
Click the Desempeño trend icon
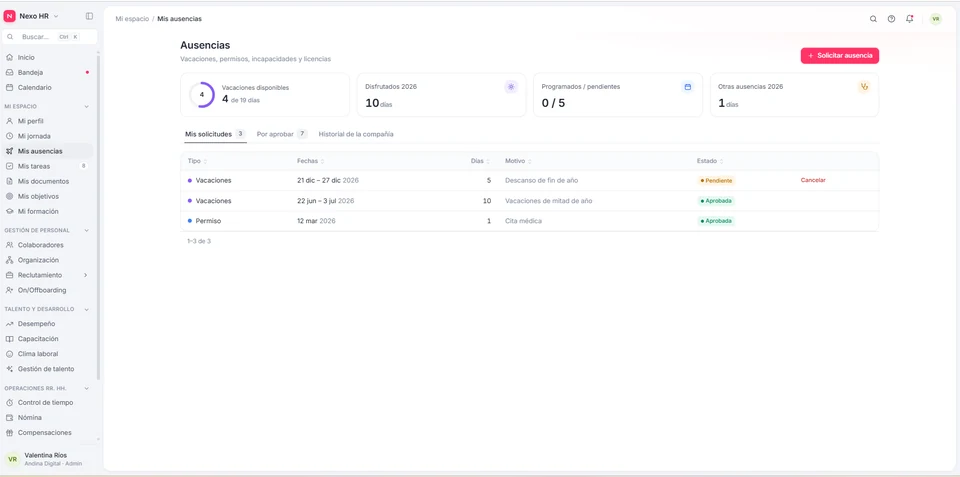9,324
